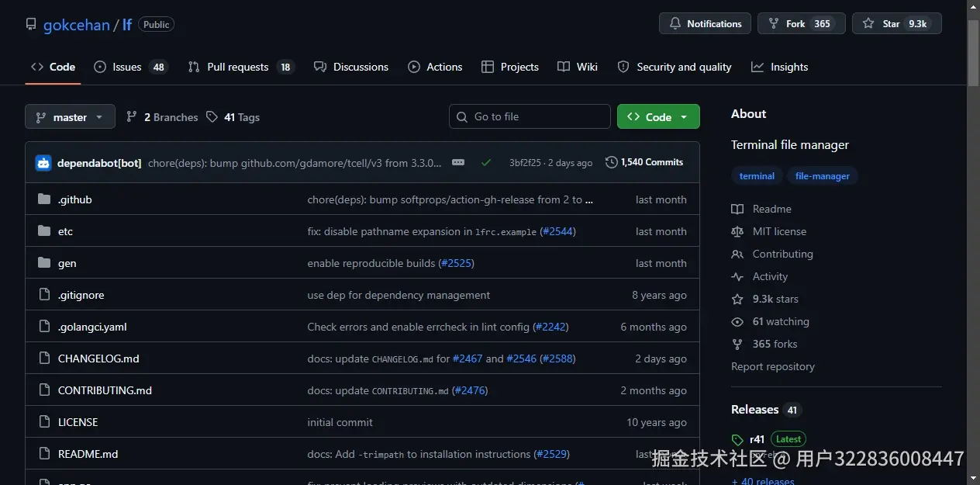Screen dimensions: 980x485
Task: Open pull request #2242 link
Action: pyautogui.click(x=550, y=327)
